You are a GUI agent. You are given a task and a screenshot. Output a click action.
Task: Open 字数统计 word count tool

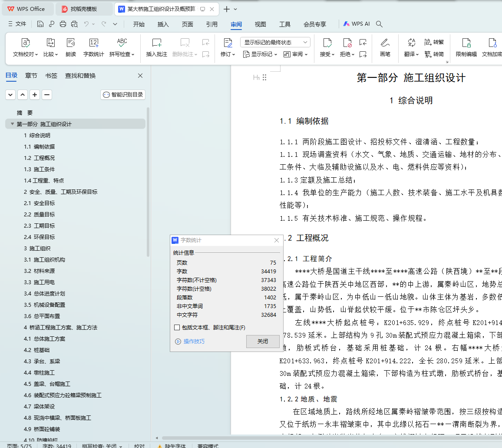[x=93, y=47]
